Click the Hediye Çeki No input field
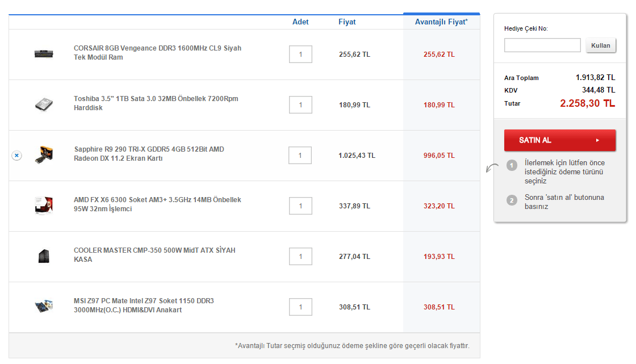 [542, 45]
